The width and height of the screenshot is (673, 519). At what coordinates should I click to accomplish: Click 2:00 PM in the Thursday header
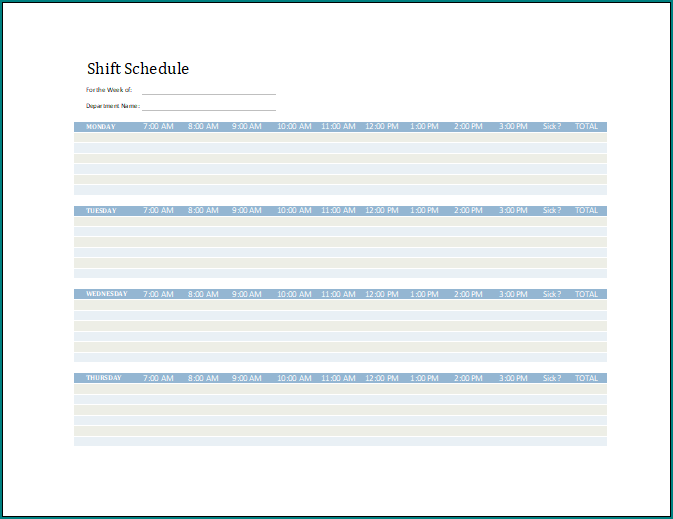click(468, 378)
